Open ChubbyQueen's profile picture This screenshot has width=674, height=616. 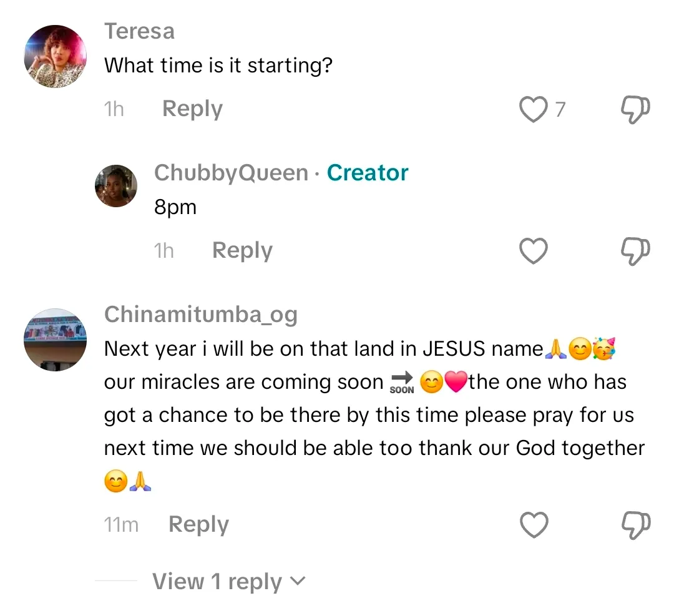(x=116, y=185)
